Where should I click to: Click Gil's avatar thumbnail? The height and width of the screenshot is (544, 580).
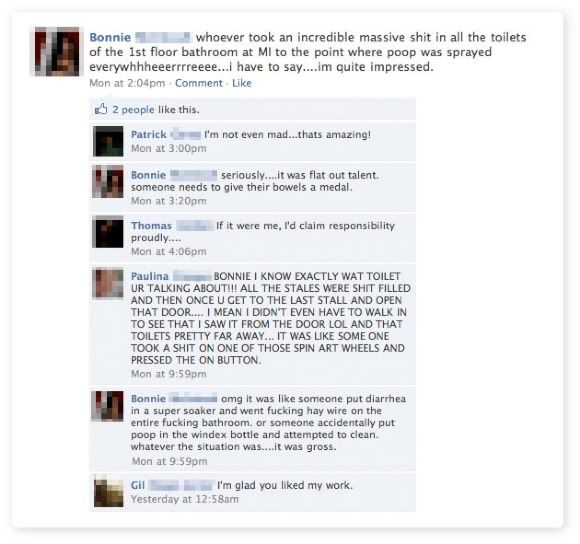coord(108,491)
